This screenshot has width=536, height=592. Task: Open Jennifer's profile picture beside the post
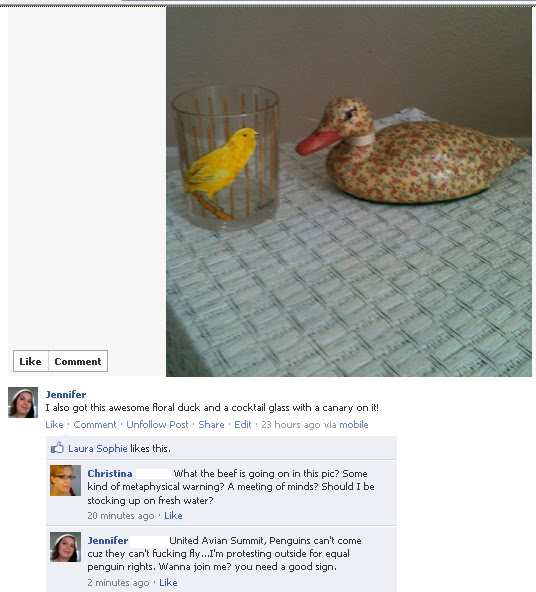(23, 402)
